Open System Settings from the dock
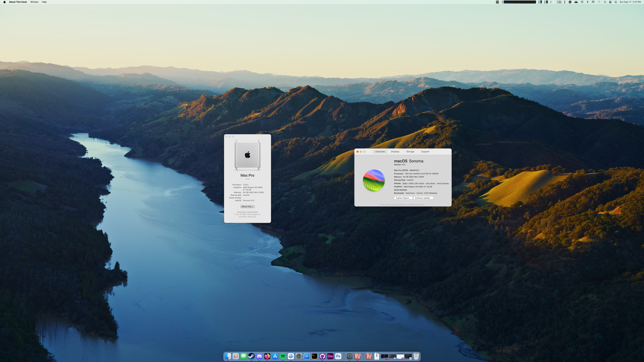The image size is (644, 362). (299, 356)
